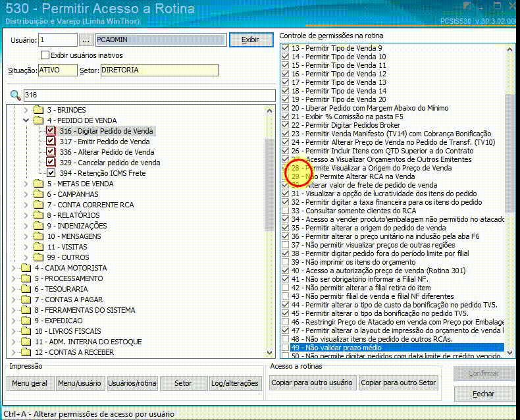Select row 40 - Acesso a autorização preço de venda
The width and height of the screenshot is (520, 420).
pyautogui.click(x=378, y=271)
